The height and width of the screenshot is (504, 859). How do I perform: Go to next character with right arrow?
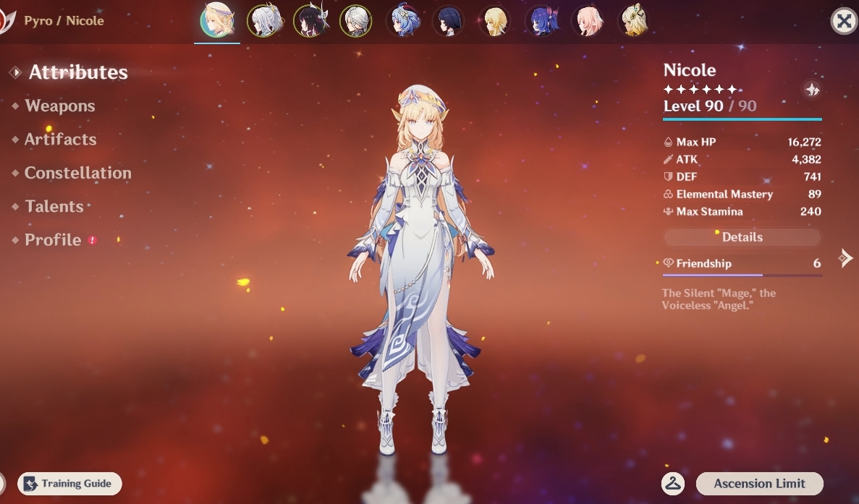(845, 257)
